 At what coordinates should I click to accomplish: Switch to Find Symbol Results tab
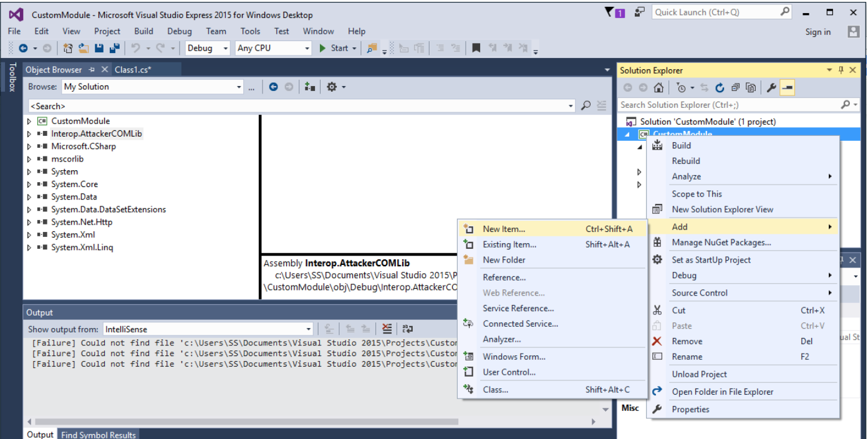[x=98, y=435]
